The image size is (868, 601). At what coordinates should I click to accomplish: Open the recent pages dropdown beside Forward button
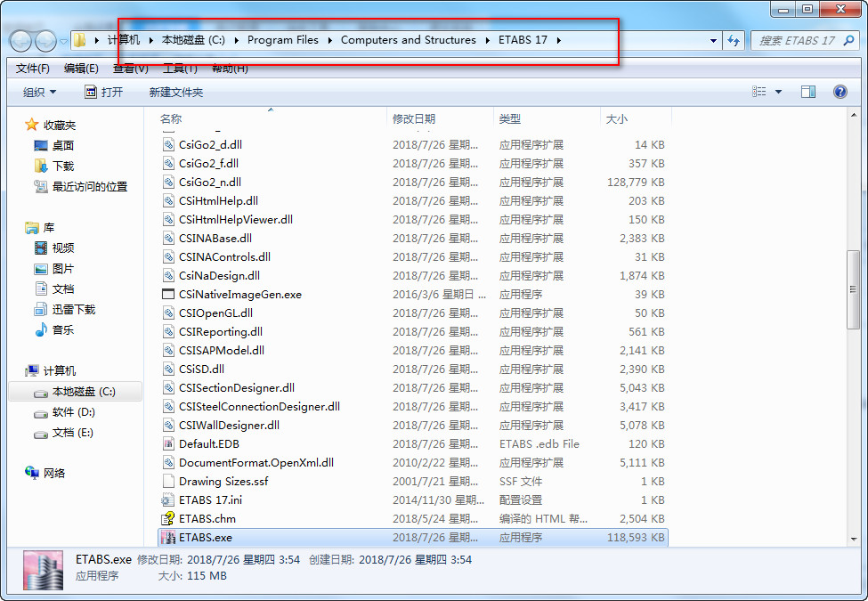pyautogui.click(x=64, y=41)
